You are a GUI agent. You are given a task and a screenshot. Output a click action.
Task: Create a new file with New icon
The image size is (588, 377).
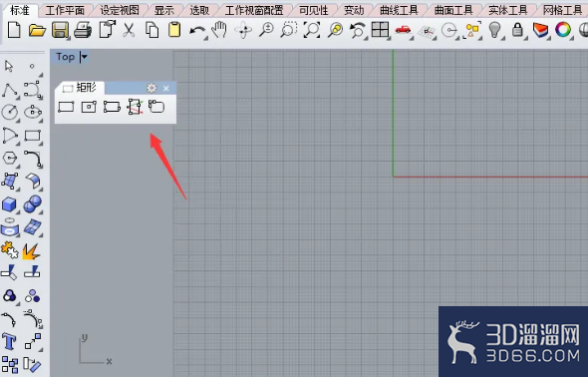[14, 30]
